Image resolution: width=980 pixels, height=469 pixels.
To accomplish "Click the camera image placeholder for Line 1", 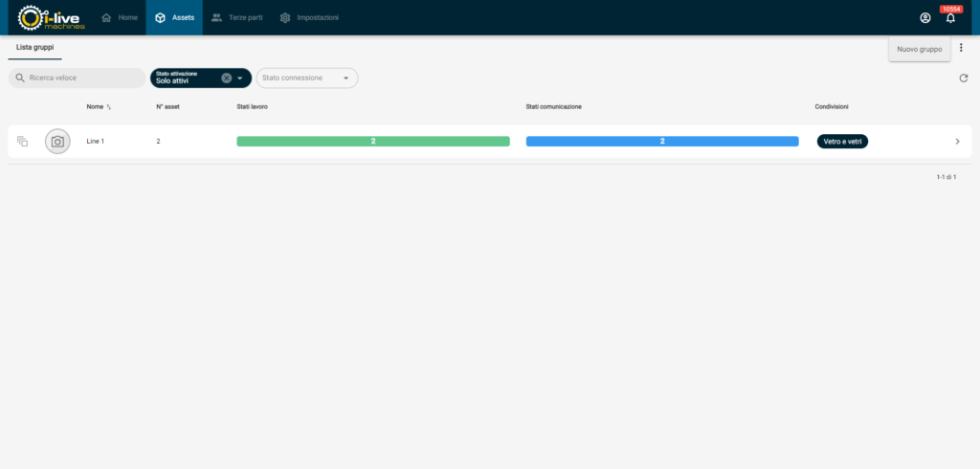I will pyautogui.click(x=57, y=142).
